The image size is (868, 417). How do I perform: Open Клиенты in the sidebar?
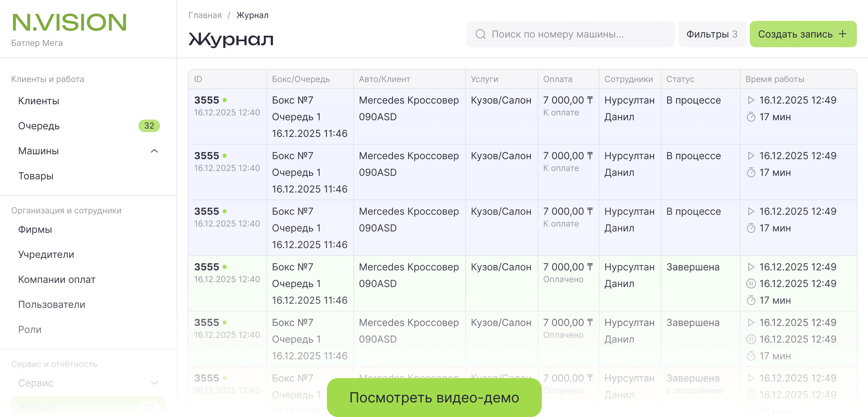click(x=39, y=101)
